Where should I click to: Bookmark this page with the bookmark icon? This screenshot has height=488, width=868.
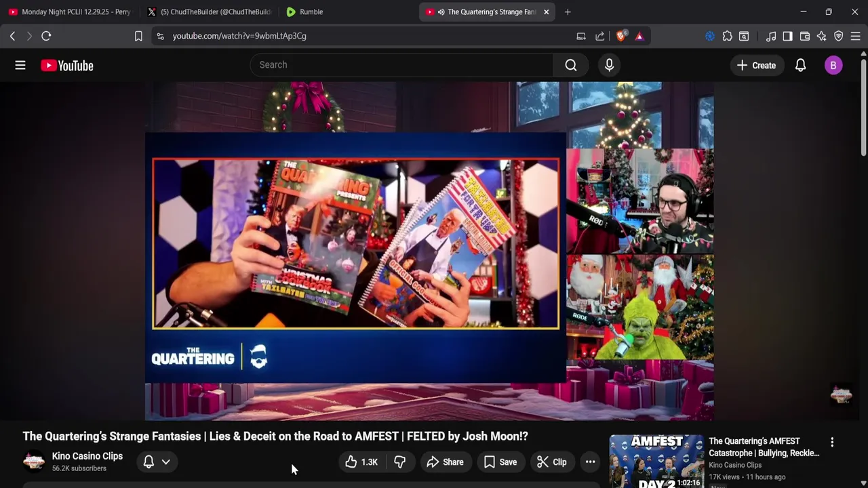pos(138,36)
